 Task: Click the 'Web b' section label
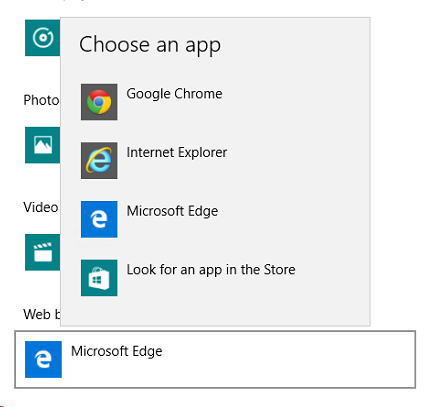pos(42,314)
